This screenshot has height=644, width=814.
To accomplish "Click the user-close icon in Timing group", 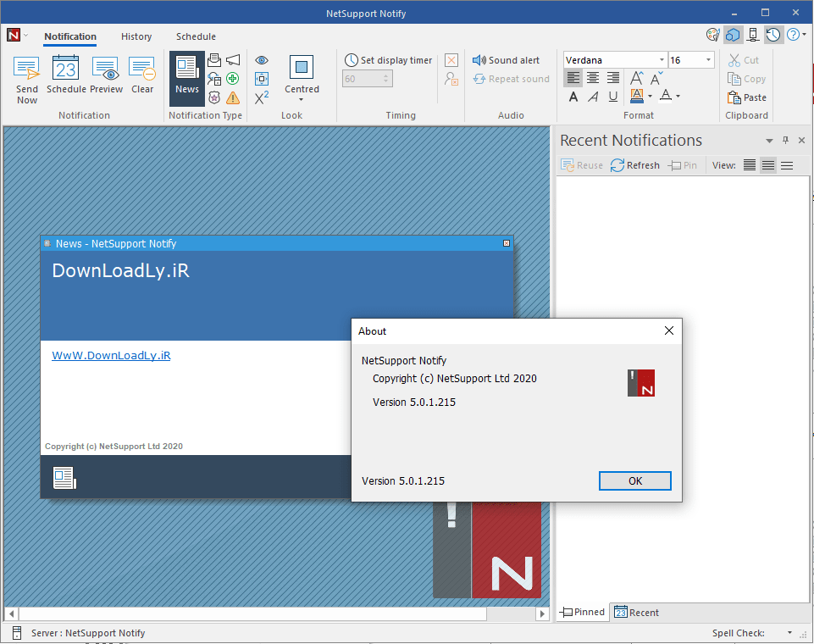I will (451, 79).
